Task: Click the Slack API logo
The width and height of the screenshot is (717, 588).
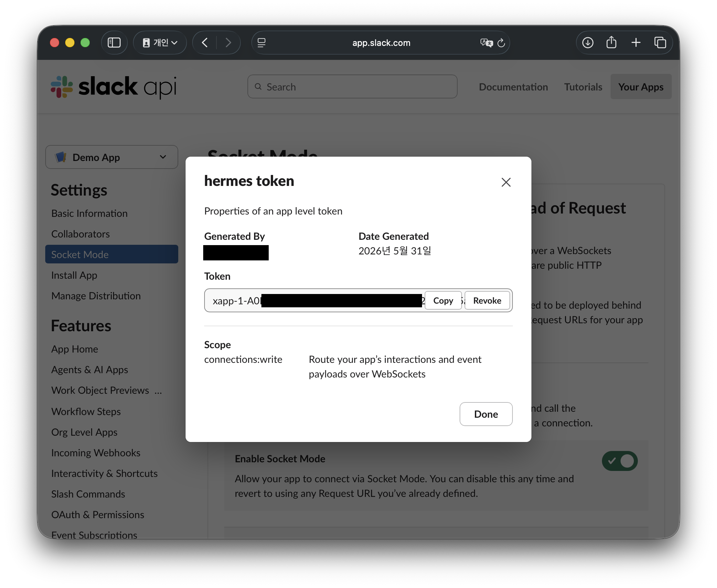Action: [114, 87]
